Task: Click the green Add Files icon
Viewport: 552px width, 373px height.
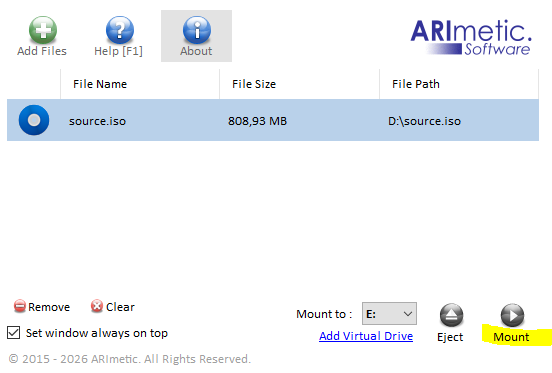Action: (43, 30)
